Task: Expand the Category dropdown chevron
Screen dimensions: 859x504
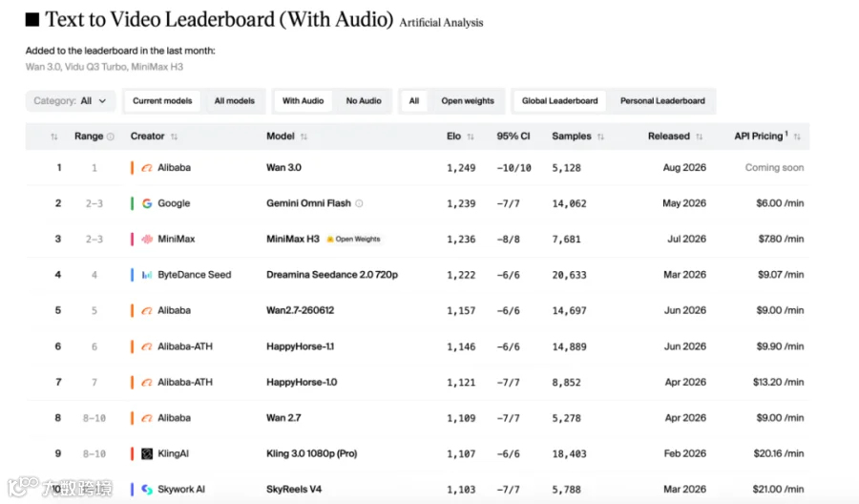Action: tap(102, 101)
